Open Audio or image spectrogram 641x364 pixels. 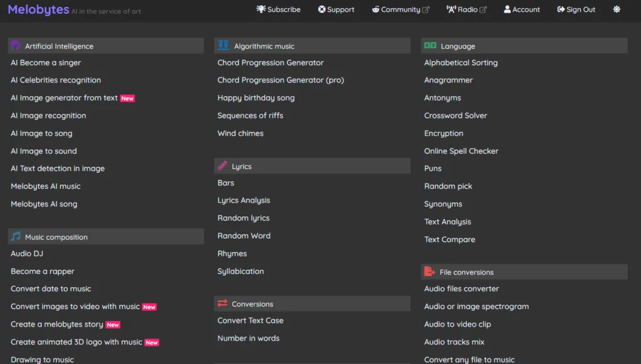[x=476, y=306]
